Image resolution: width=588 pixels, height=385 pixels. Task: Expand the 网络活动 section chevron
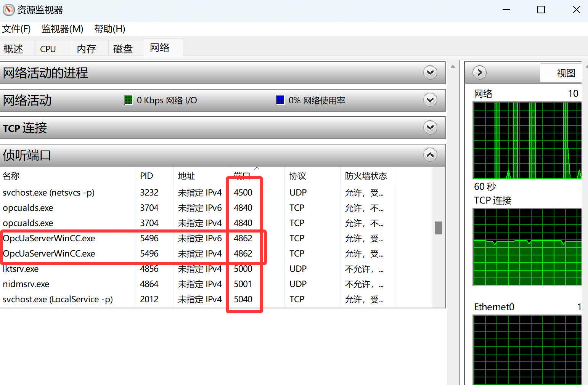tap(430, 100)
